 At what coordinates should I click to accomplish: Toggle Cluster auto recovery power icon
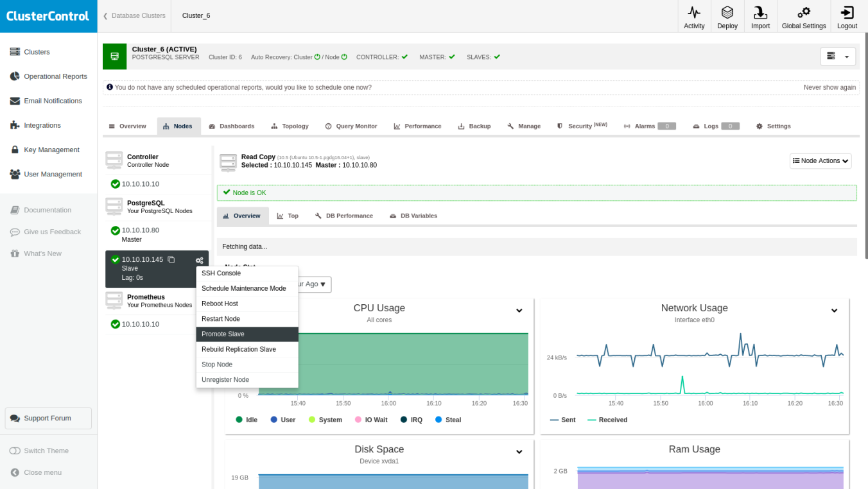(317, 57)
